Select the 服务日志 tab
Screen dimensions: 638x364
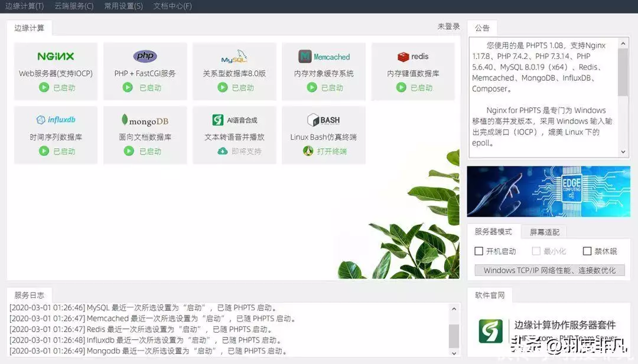(30, 296)
